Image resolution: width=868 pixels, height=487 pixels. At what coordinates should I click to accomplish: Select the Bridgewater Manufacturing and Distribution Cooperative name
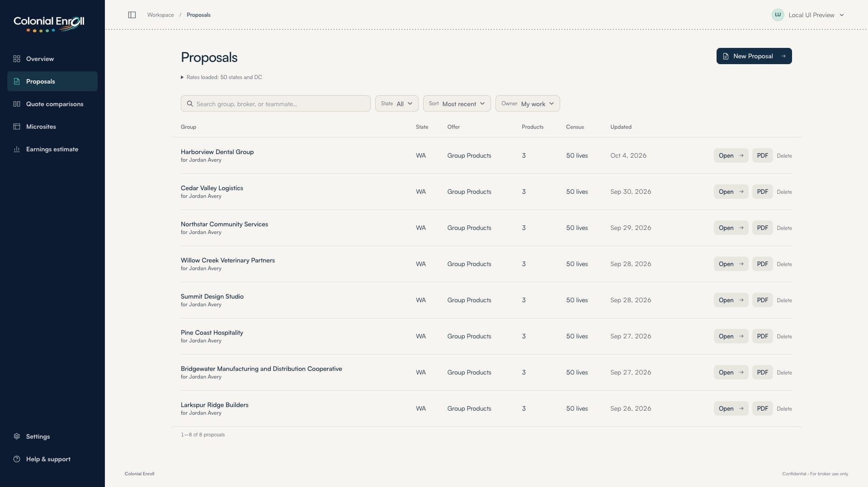261,369
